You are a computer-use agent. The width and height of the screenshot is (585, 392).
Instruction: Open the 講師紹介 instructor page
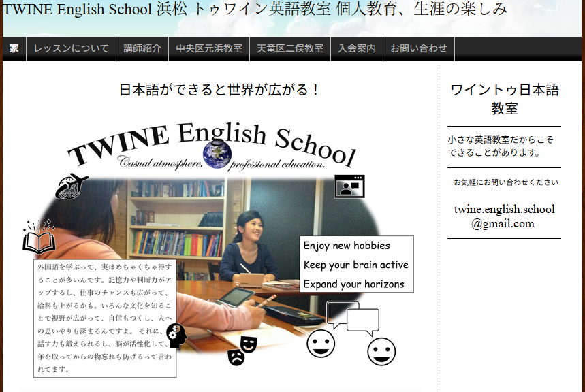[142, 48]
